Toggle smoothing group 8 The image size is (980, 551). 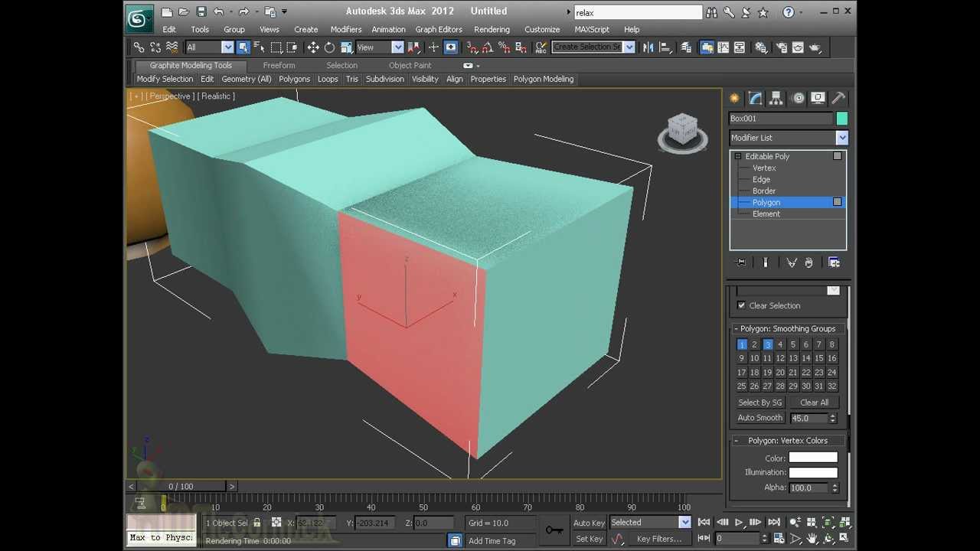point(831,344)
